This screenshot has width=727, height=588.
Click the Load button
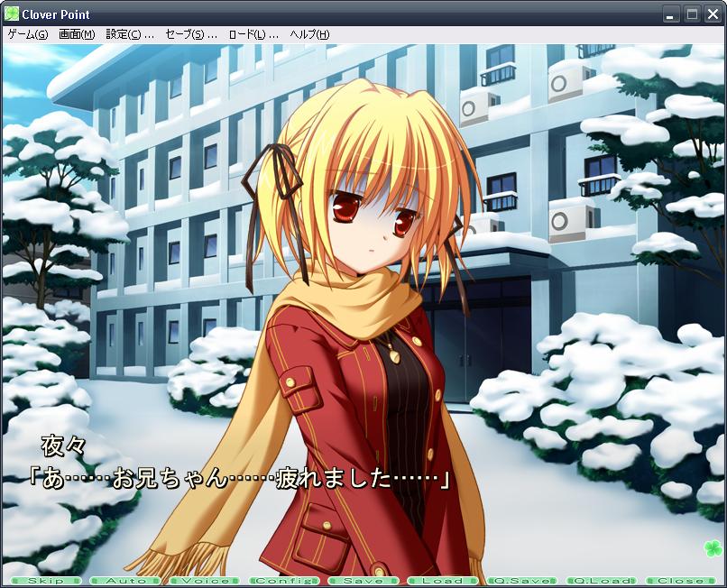pyautogui.click(x=442, y=581)
